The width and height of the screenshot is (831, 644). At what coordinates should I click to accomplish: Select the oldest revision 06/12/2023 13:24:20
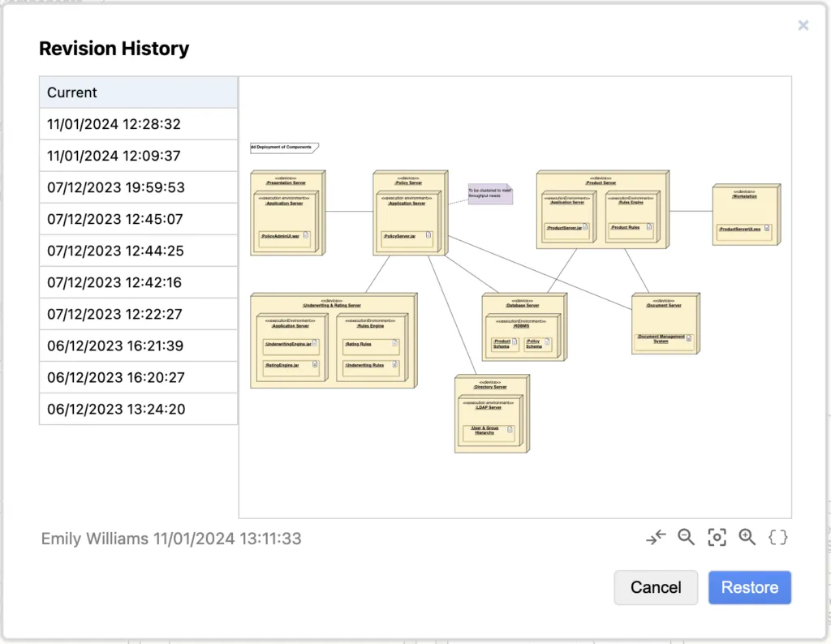click(138, 409)
